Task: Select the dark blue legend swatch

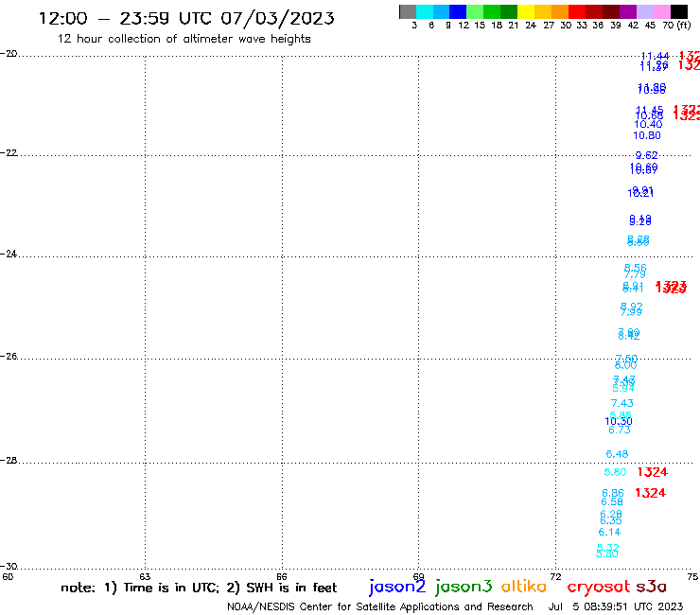Action: coord(458,11)
